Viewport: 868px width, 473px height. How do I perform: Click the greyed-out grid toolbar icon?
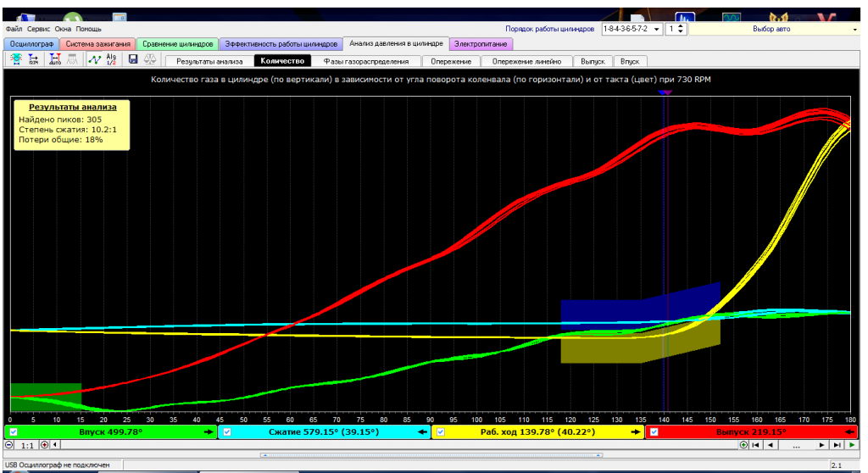72,58
